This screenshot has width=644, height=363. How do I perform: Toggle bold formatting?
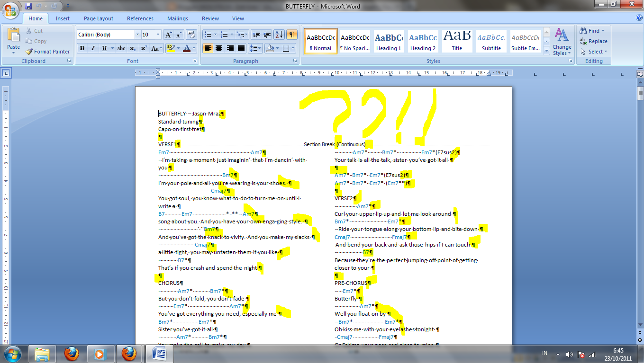point(82,48)
